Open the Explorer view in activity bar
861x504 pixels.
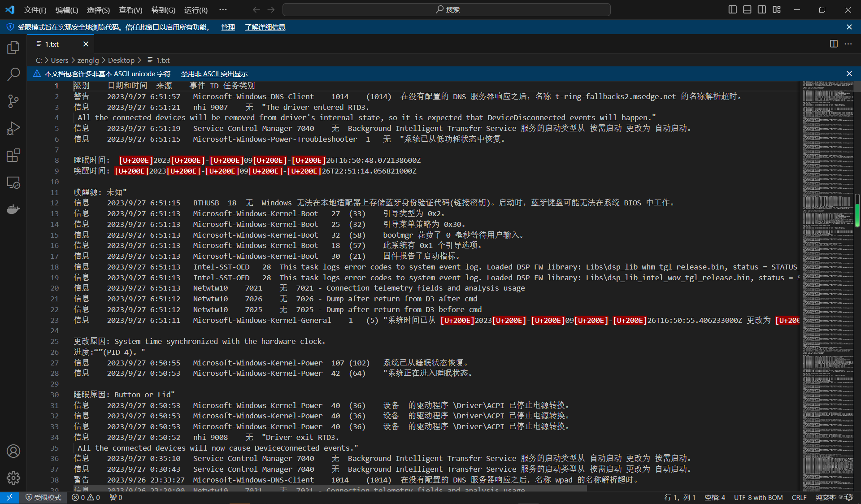[x=13, y=48]
